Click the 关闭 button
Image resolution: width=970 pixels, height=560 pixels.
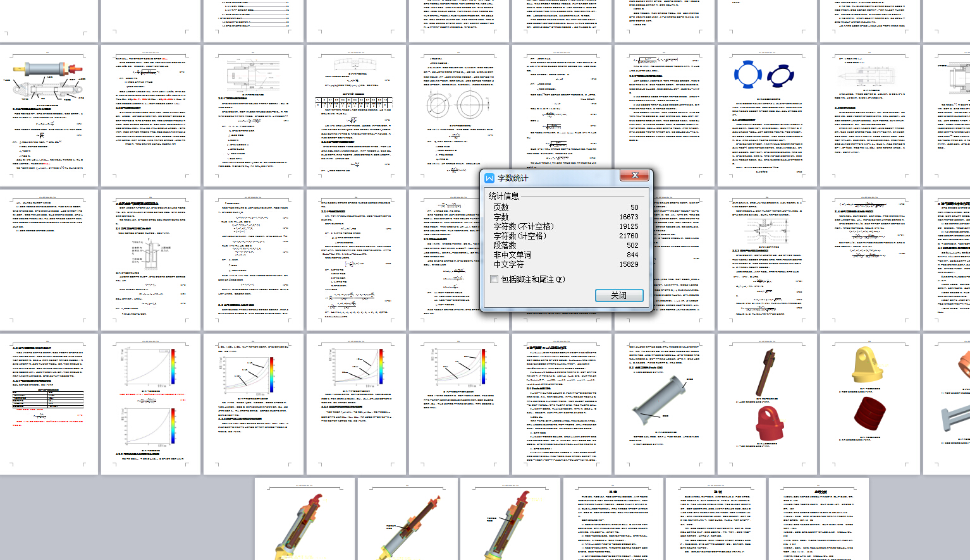click(x=619, y=295)
